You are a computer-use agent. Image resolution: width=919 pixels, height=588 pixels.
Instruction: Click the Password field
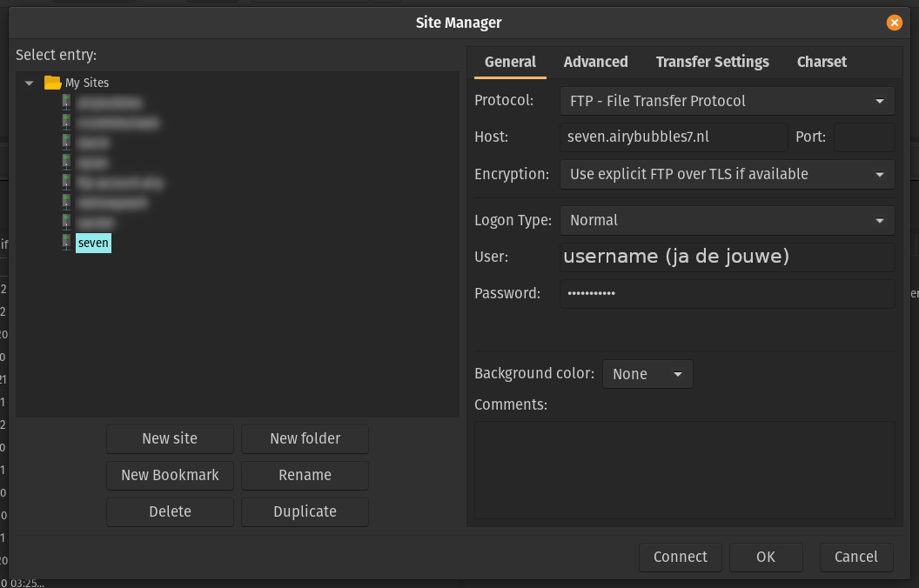pos(727,293)
